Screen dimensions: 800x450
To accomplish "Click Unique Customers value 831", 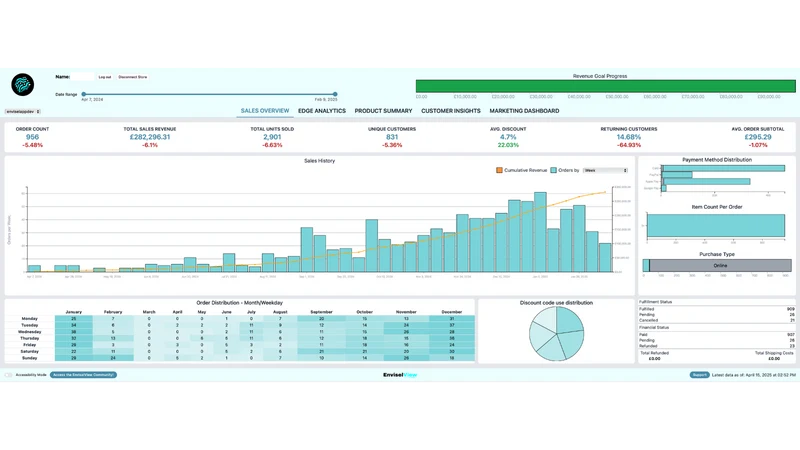I will pyautogui.click(x=392, y=137).
